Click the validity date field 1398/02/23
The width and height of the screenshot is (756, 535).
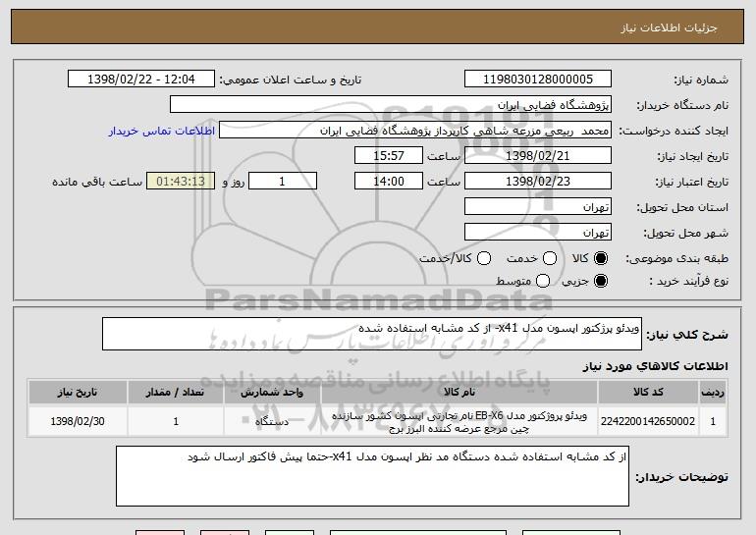click(x=538, y=182)
